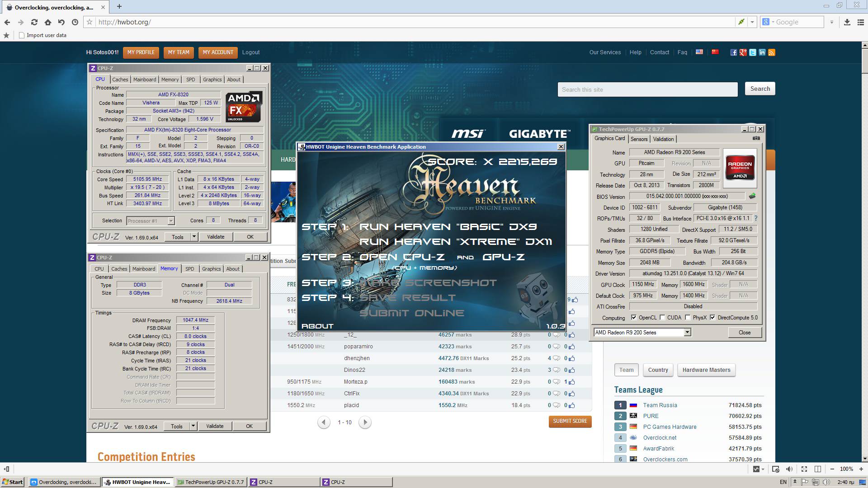Toggle DirectCompute 5.0 checkbox in GPU-Z
The width and height of the screenshot is (868, 488).
click(x=712, y=318)
